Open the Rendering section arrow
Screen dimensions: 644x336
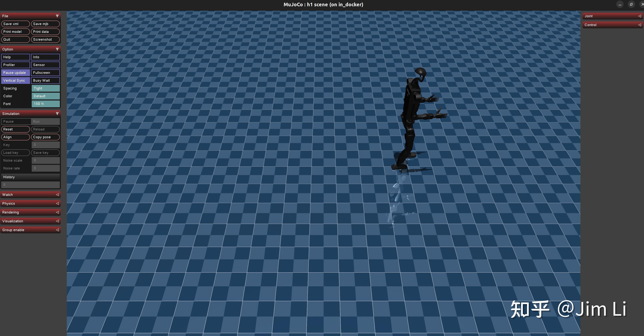pyautogui.click(x=57, y=212)
